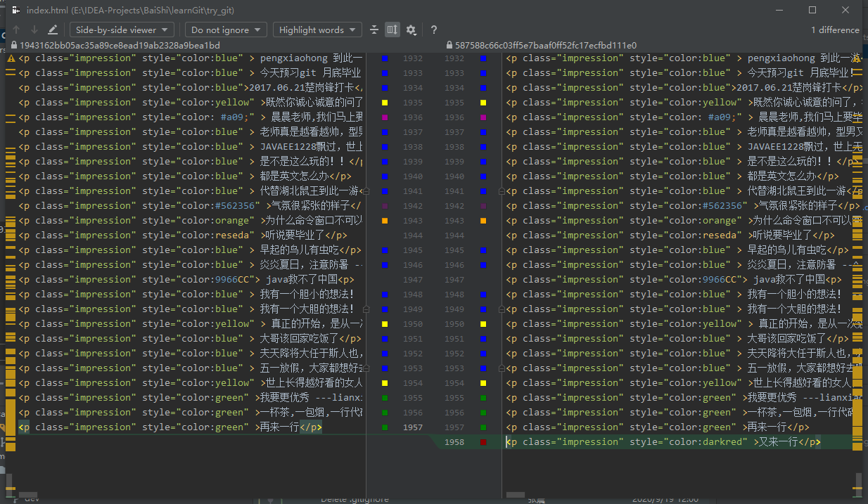Collapse fold marker at right line 1953
The image size is (868, 504).
pos(502,368)
